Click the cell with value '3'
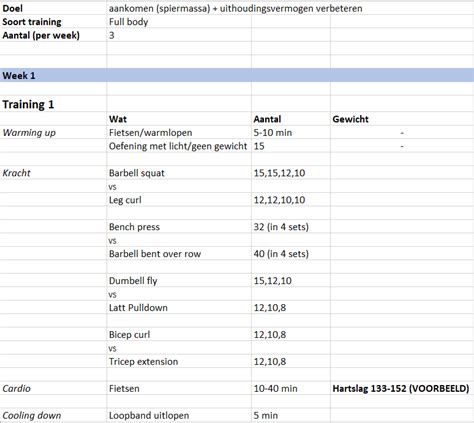 (179, 35)
